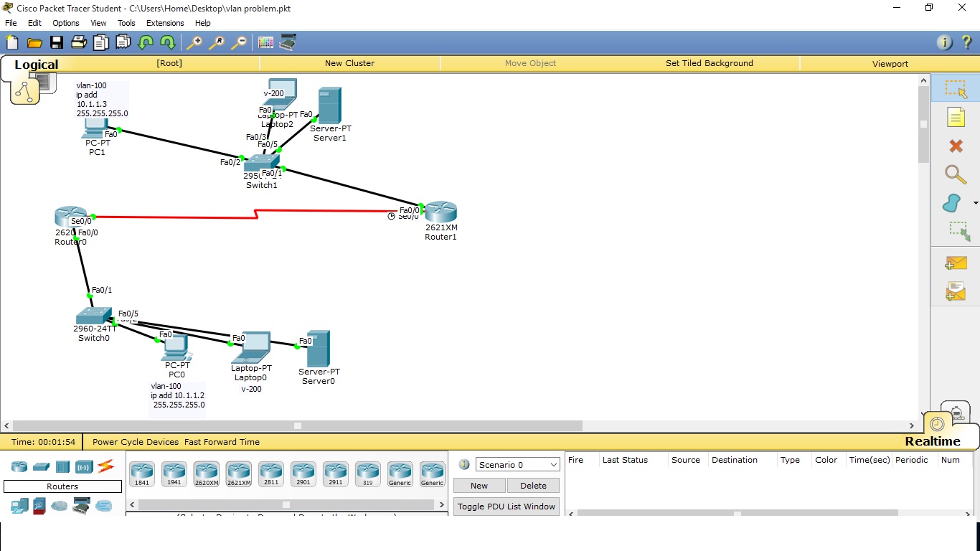This screenshot has width=980, height=551.
Task: Pick the 2621XM router model
Action: (x=239, y=474)
